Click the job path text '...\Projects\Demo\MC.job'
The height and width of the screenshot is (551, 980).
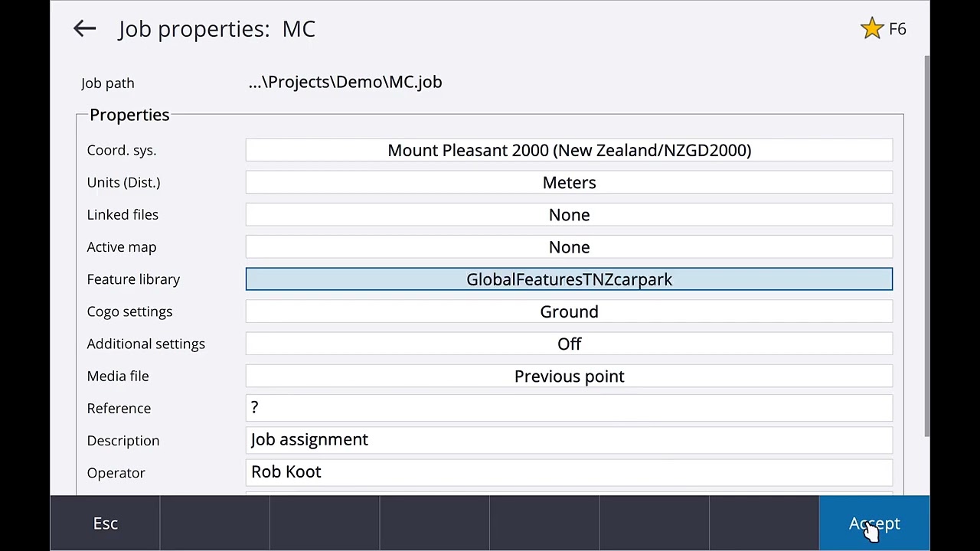tap(345, 82)
